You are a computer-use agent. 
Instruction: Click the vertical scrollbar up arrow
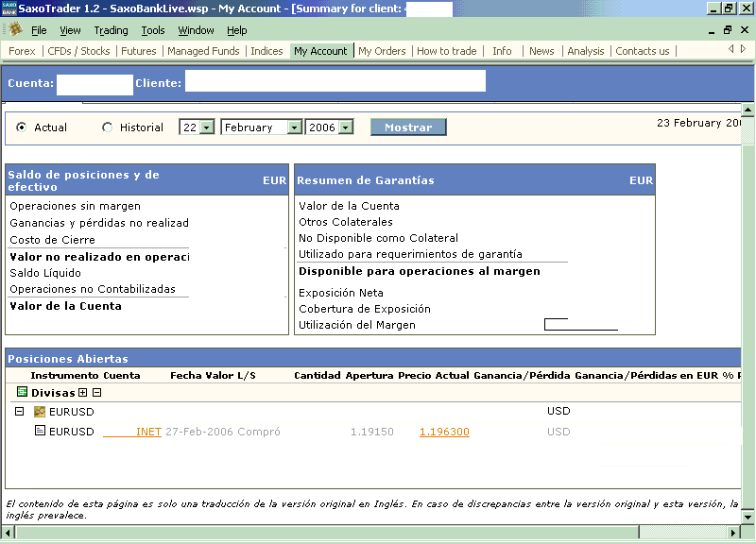coord(747,110)
